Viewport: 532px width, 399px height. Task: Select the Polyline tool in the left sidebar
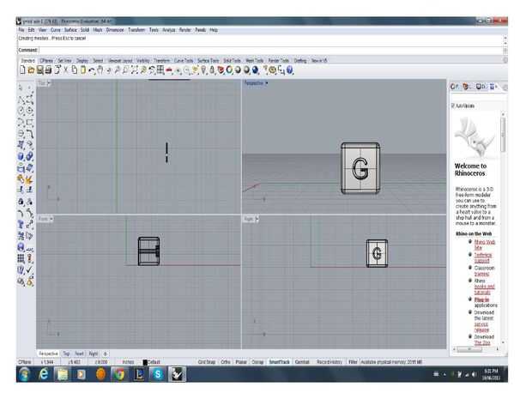coord(21,100)
